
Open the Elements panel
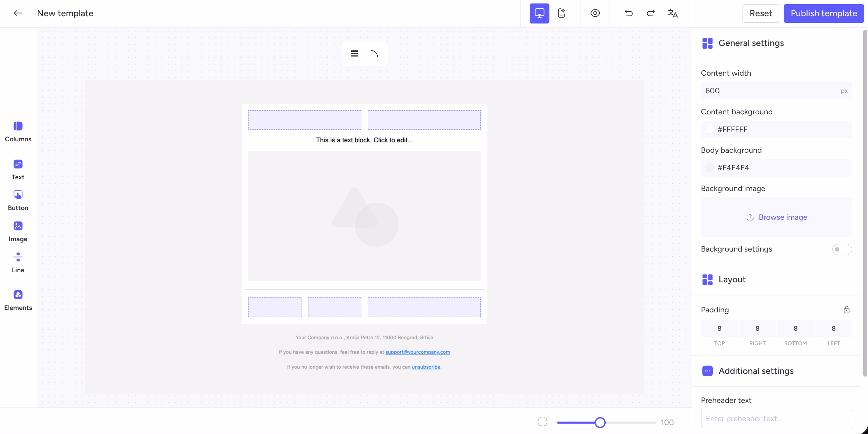click(18, 300)
